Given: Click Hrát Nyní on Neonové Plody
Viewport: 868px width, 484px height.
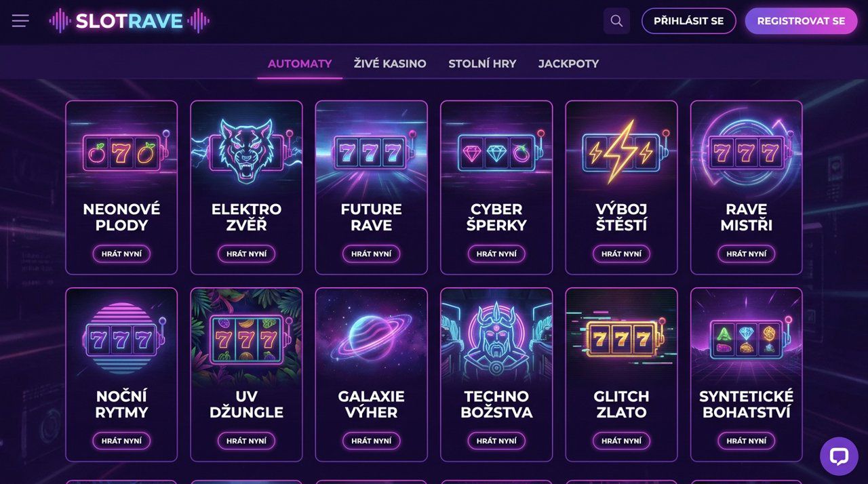Looking at the screenshot, I should (x=121, y=254).
